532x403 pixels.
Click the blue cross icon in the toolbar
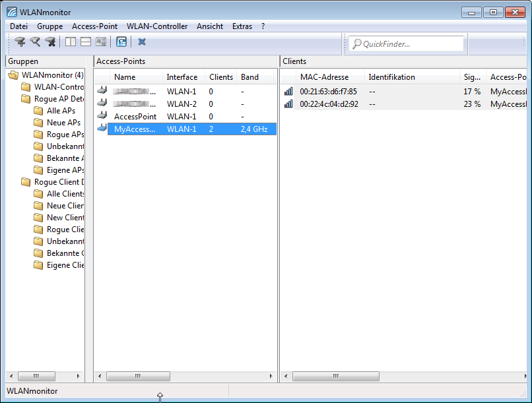[x=141, y=42]
